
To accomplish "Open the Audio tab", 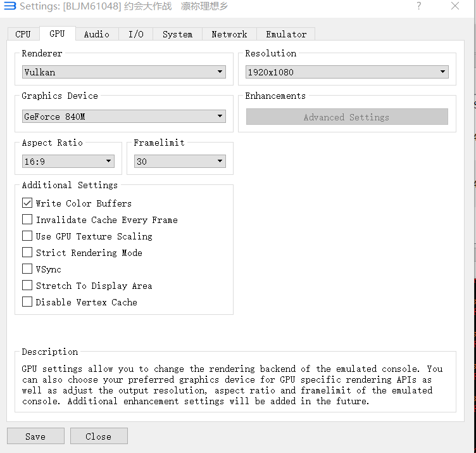I will [x=96, y=34].
